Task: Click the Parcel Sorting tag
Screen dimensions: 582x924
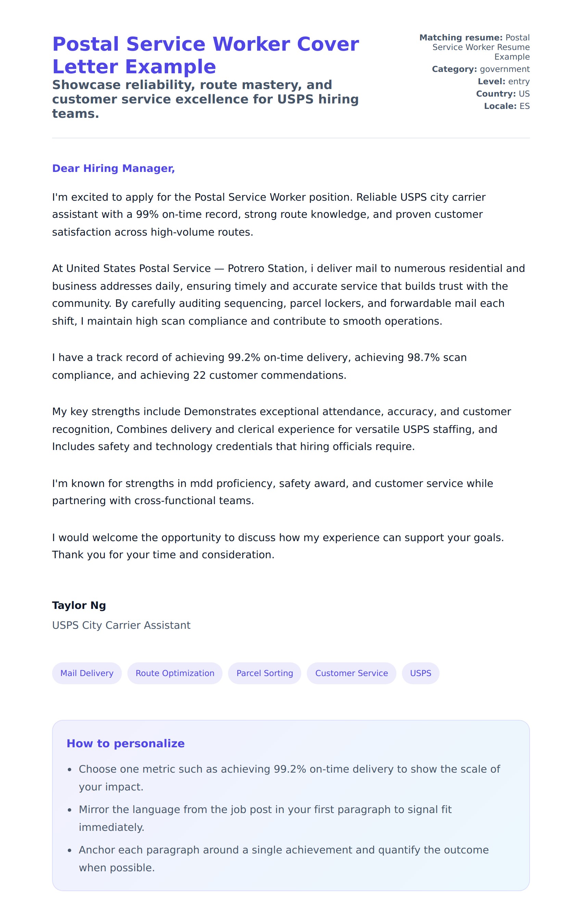Action: click(264, 673)
